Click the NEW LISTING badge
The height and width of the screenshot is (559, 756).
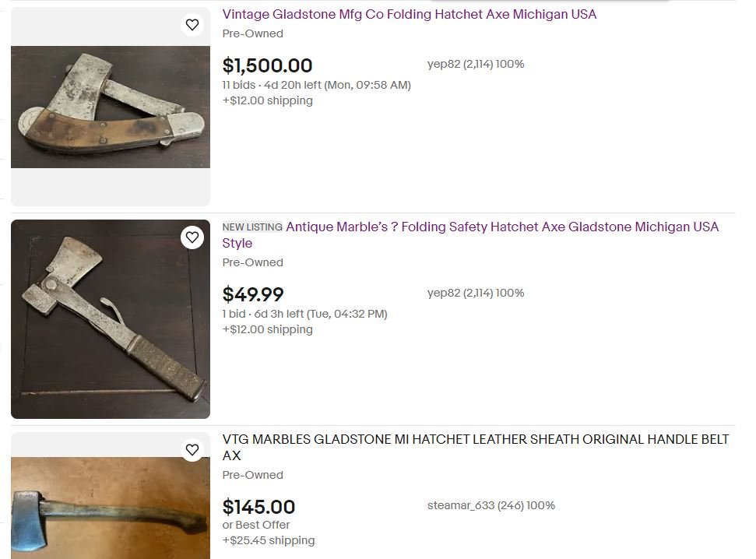252,227
